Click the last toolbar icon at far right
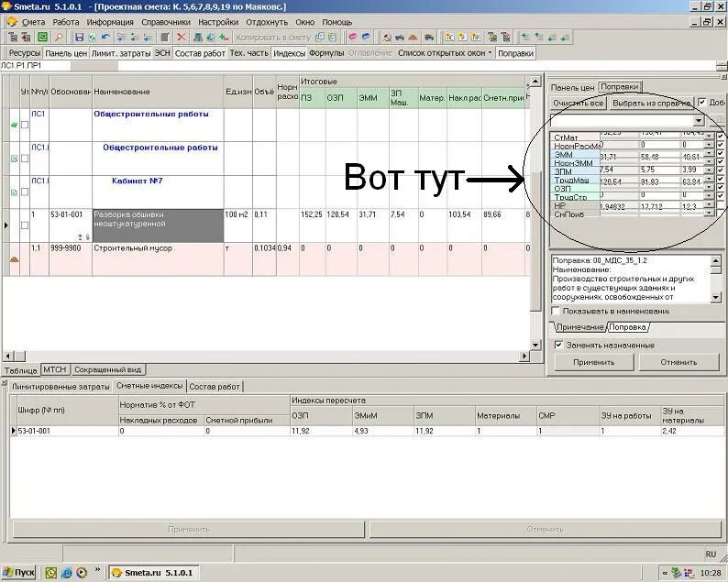This screenshot has height=582, width=728. pyautogui.click(x=565, y=38)
